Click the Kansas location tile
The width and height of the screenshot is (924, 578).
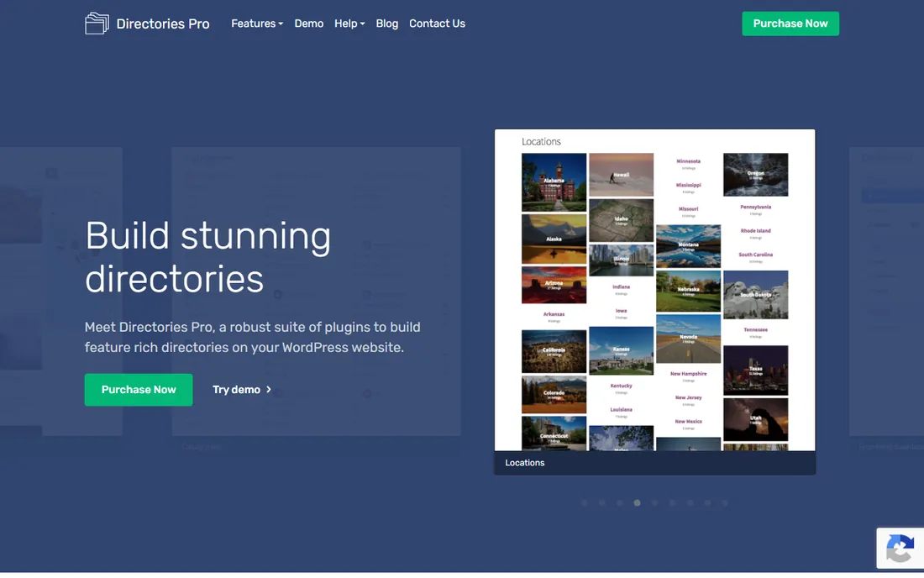tap(621, 350)
